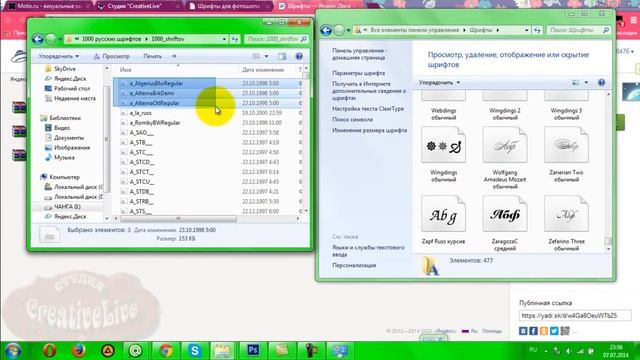Click Поиск: Шрифты search field

578,30
